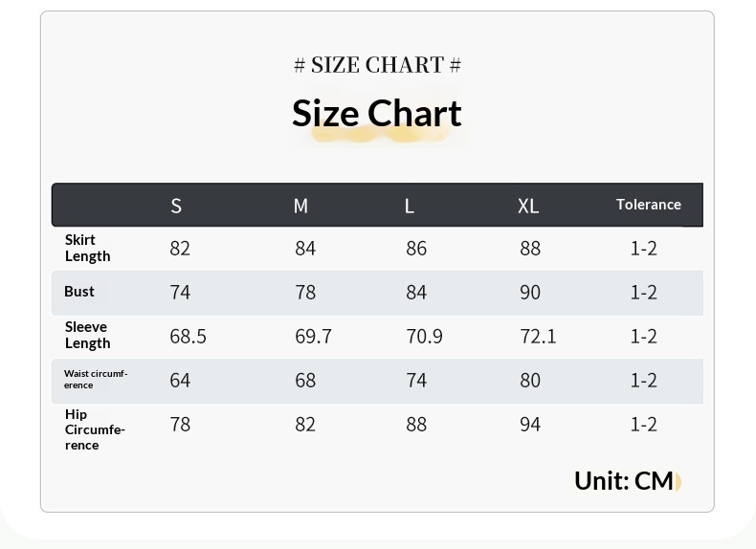Click the Tolerance column header
The height and width of the screenshot is (549, 756).
pyautogui.click(x=649, y=205)
